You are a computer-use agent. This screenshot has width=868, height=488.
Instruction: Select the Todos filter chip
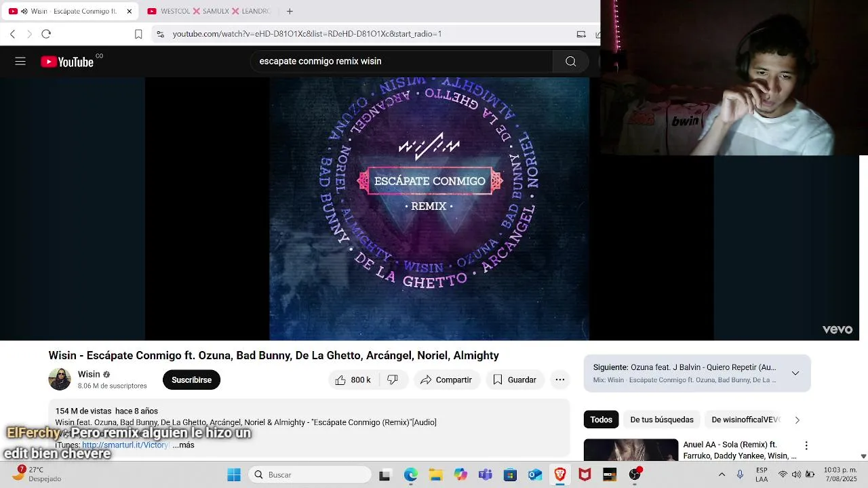tap(601, 420)
